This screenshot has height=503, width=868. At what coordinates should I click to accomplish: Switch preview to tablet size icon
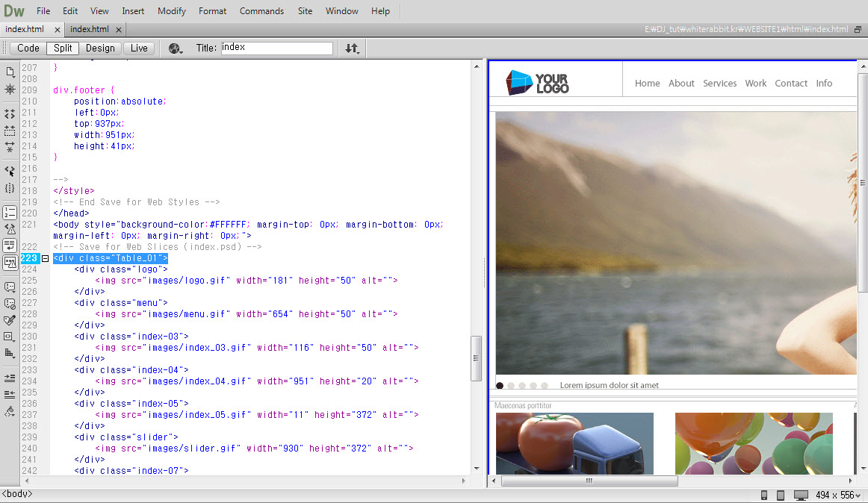781,496
